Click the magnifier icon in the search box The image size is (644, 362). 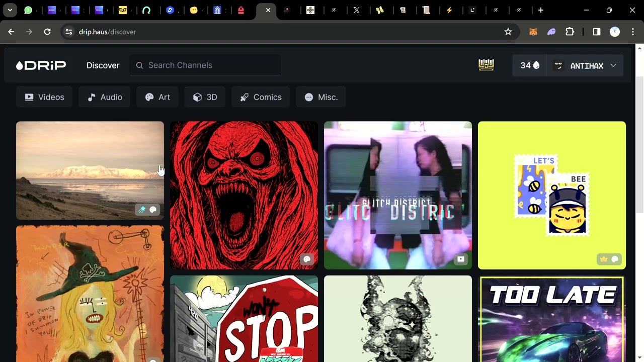[139, 65]
